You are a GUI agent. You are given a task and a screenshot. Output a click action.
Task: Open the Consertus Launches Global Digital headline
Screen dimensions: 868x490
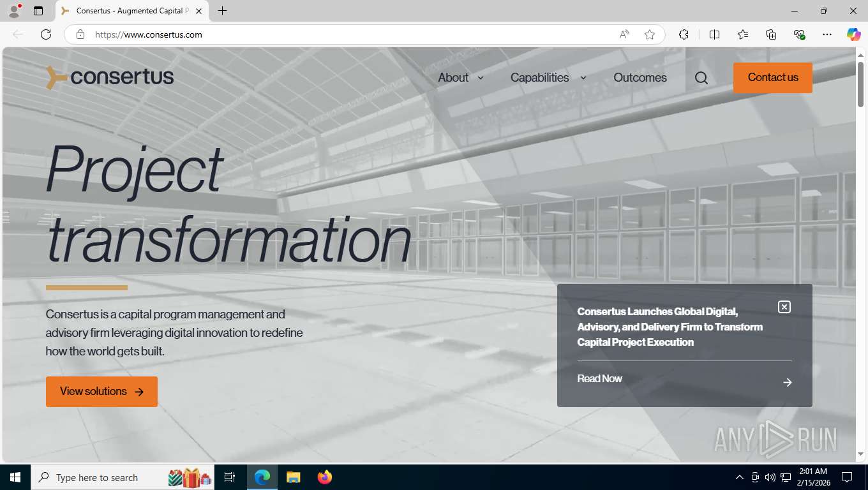[x=670, y=327]
